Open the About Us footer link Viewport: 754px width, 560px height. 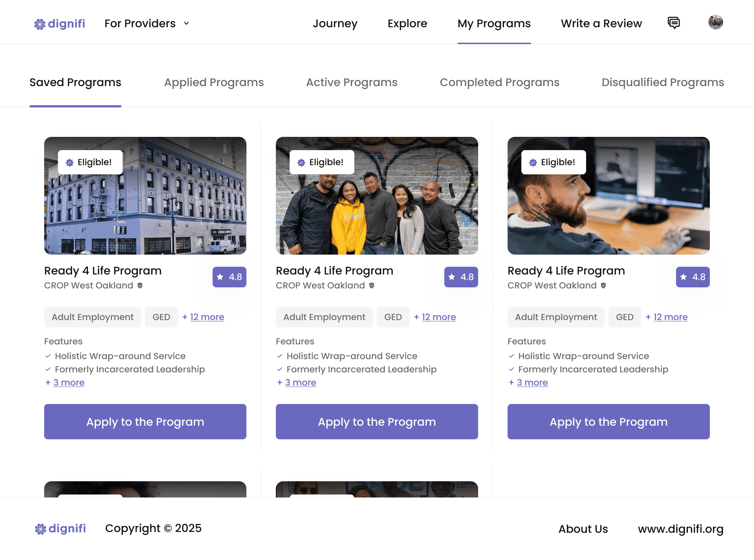tap(583, 529)
